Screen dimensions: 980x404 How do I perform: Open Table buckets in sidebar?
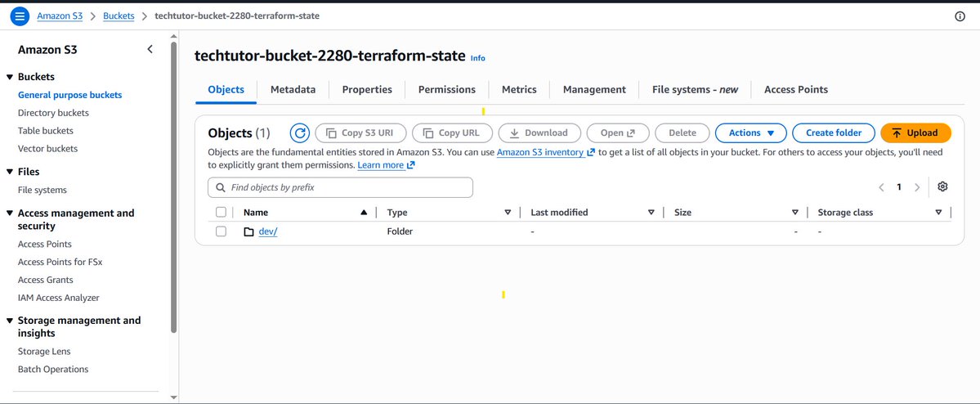(46, 131)
